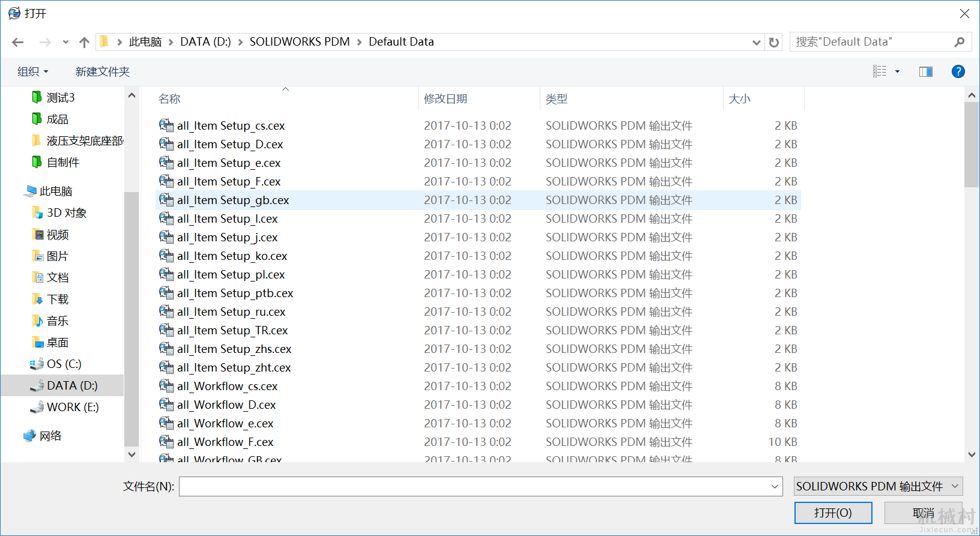Open 测试3 vault folder in sidebar
This screenshot has height=536, width=980.
click(x=61, y=97)
